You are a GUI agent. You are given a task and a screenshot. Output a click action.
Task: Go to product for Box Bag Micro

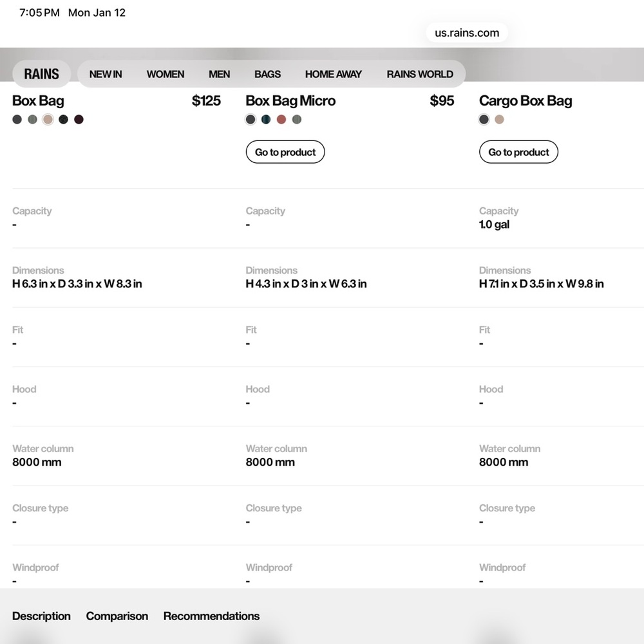tap(285, 152)
